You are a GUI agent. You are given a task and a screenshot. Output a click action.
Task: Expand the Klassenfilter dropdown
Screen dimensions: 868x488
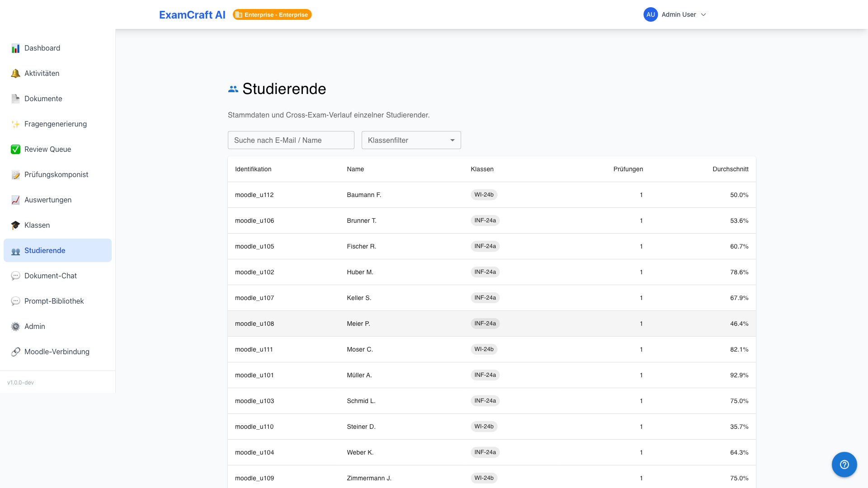pos(411,140)
